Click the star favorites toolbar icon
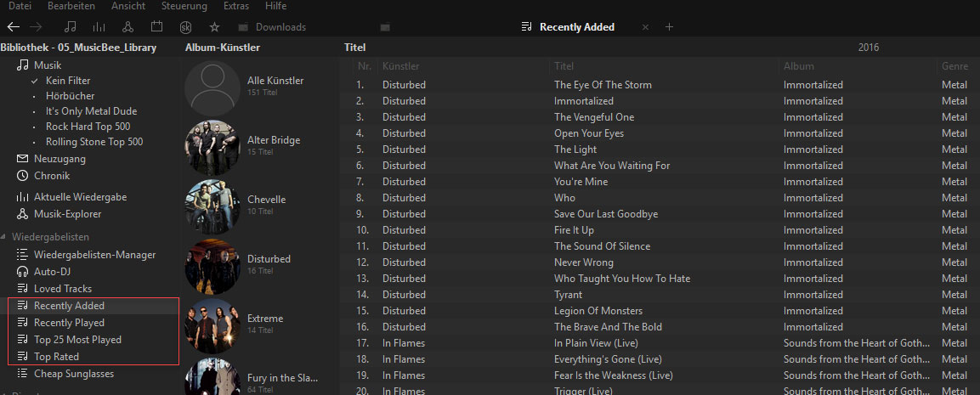The height and width of the screenshot is (395, 980). pyautogui.click(x=214, y=27)
